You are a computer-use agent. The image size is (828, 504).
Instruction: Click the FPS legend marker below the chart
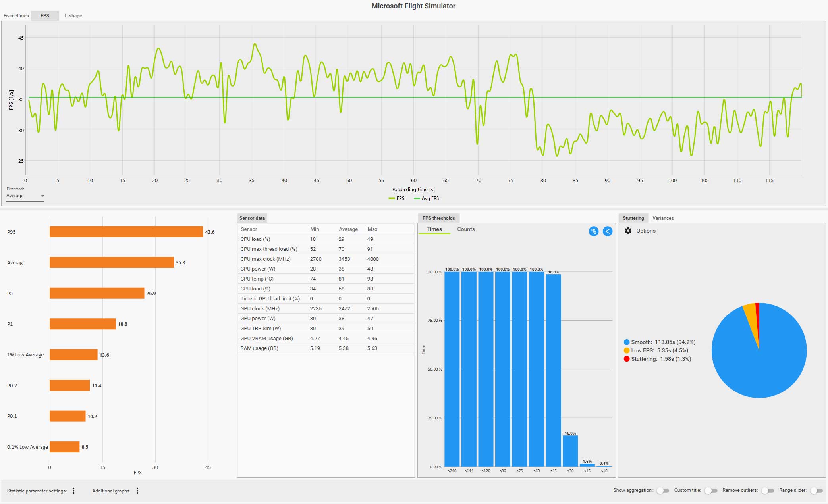click(x=392, y=198)
